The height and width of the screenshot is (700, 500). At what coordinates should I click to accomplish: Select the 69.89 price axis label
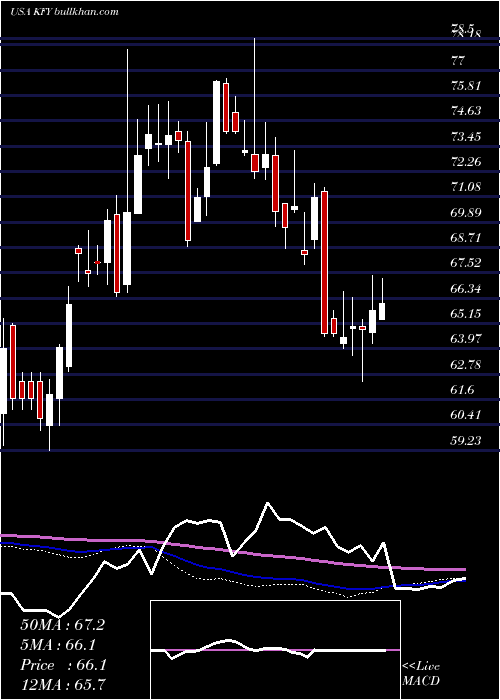click(466, 212)
